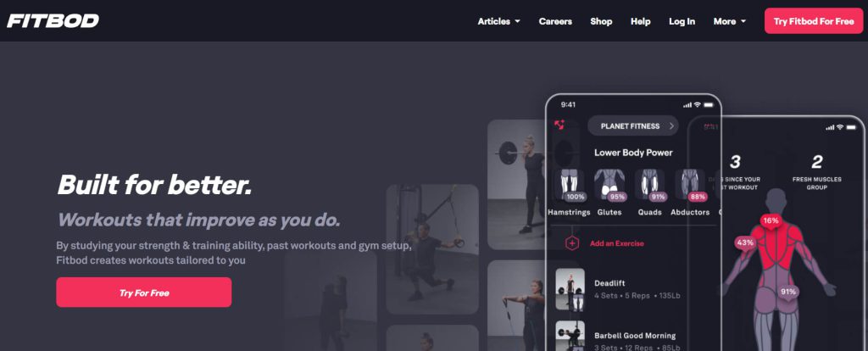Select the Glutes muscle icon
Screen dimensions: 868x351
609,184
